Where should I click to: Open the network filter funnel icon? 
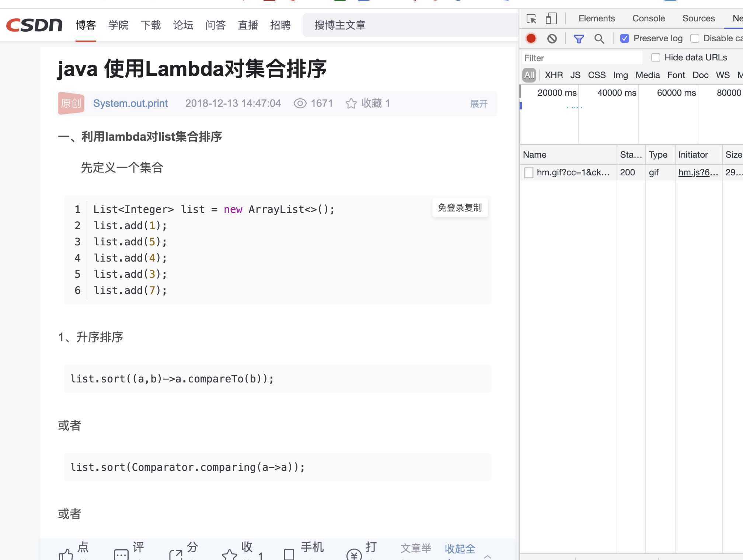[x=579, y=38]
